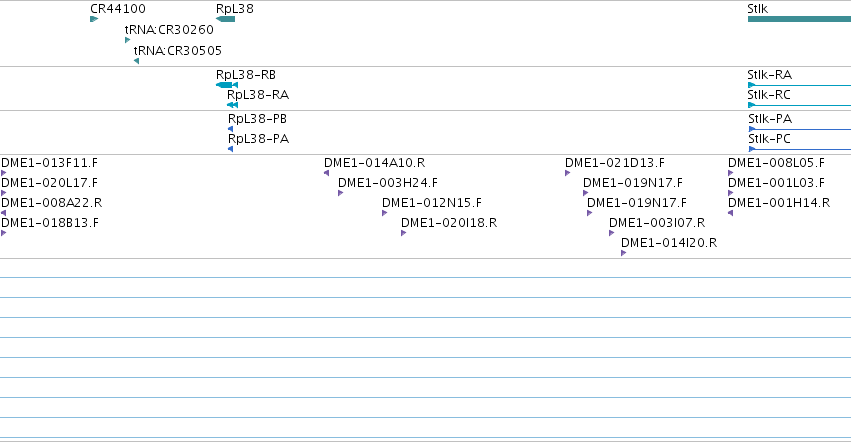Click the purple arrow under DME1-003H24.F
851x442 pixels.
pos(341,193)
